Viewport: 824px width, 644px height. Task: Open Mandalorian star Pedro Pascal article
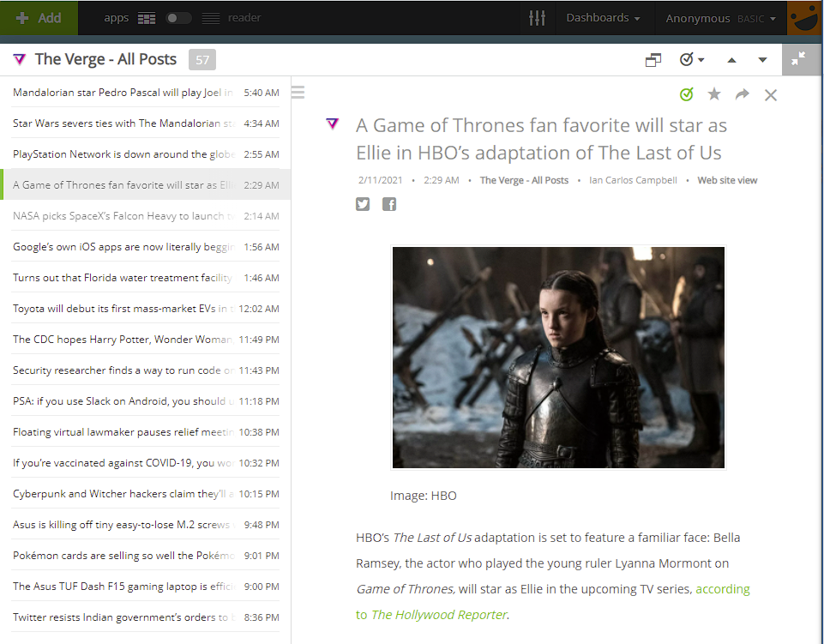[x=146, y=93]
